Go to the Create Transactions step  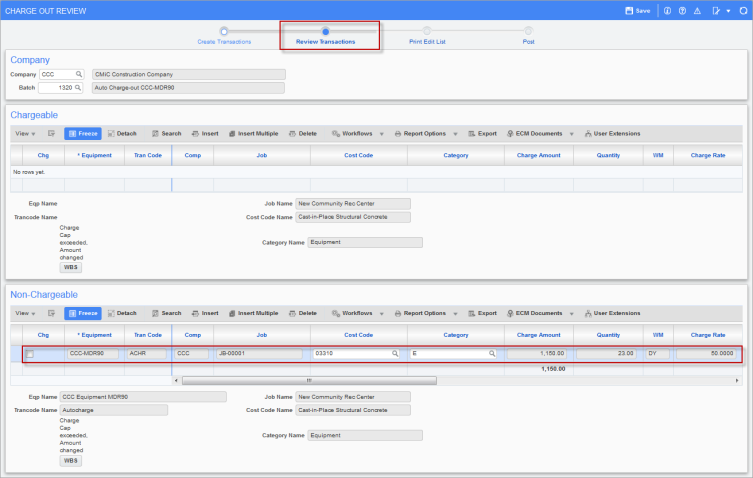click(x=224, y=35)
